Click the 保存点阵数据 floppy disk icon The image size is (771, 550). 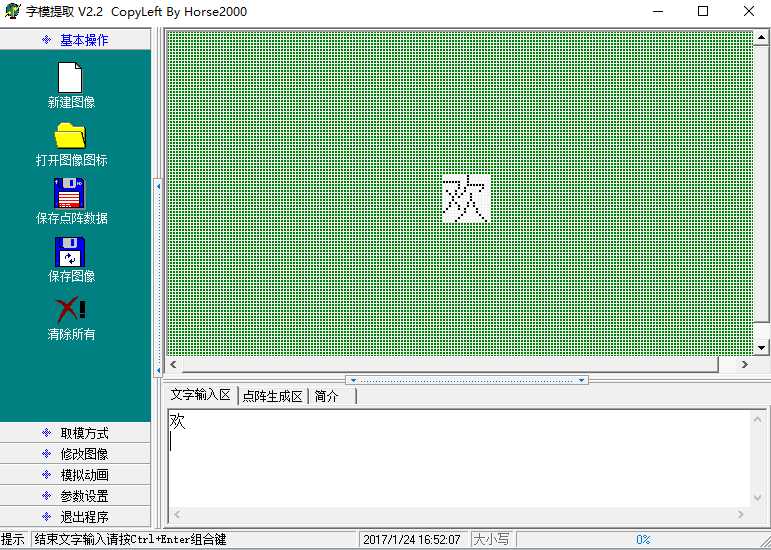69,193
